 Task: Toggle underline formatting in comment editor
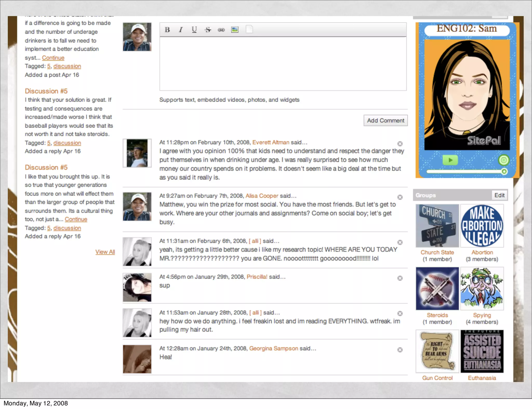pyautogui.click(x=194, y=30)
